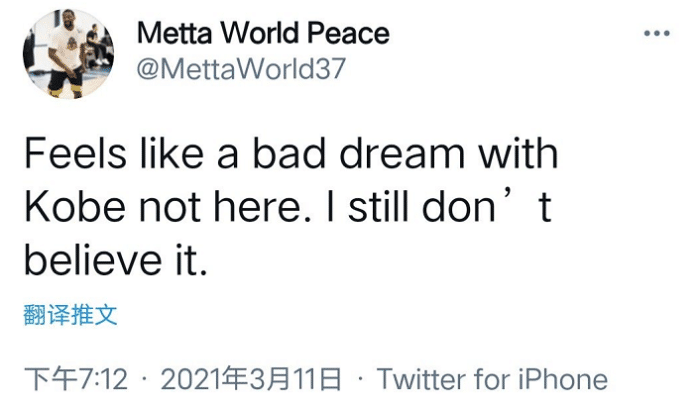This screenshot has height=407, width=700.
Task: Click the word "Peace" in the display name
Action: click(x=347, y=33)
